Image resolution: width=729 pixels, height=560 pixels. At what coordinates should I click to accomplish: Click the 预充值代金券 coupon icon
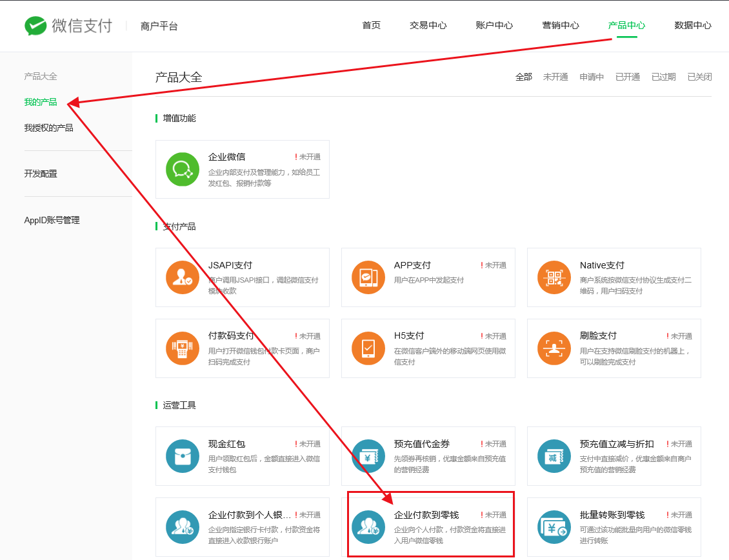pos(368,456)
